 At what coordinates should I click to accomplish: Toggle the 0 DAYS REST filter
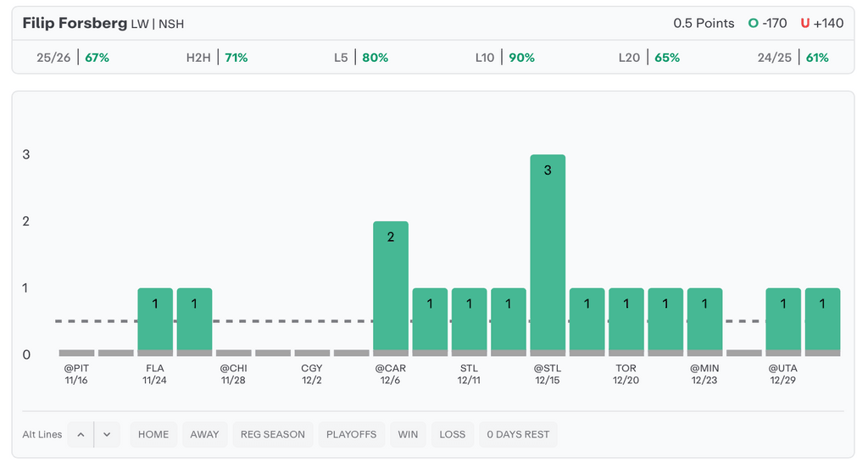[518, 434]
